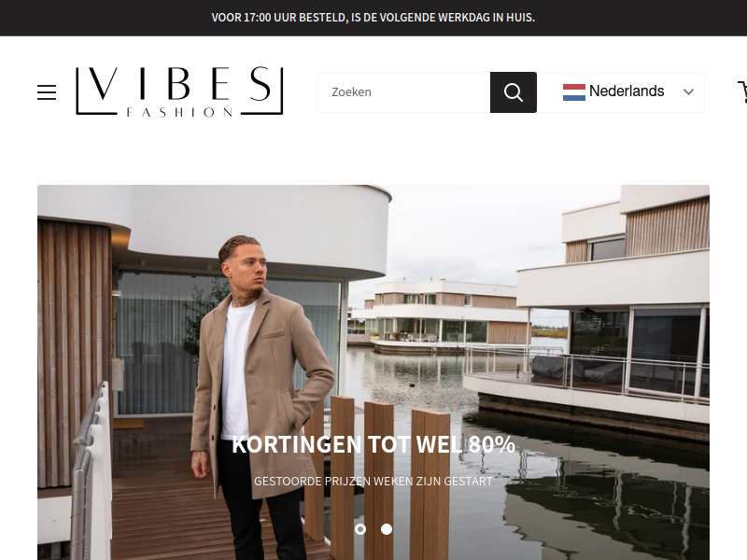The height and width of the screenshot is (560, 747).
Task: Focus the Zoeken search field
Action: click(404, 92)
